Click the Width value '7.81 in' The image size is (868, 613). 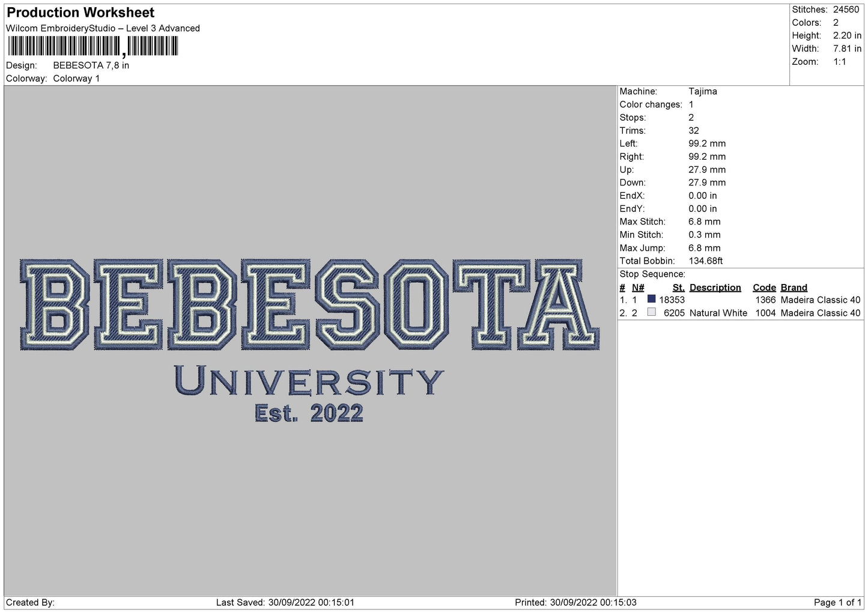(x=847, y=49)
